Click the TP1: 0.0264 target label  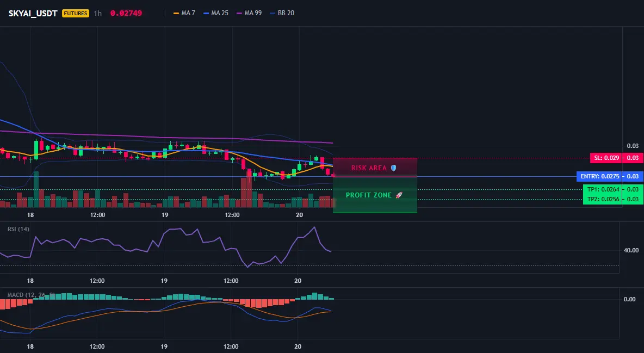[x=603, y=189]
